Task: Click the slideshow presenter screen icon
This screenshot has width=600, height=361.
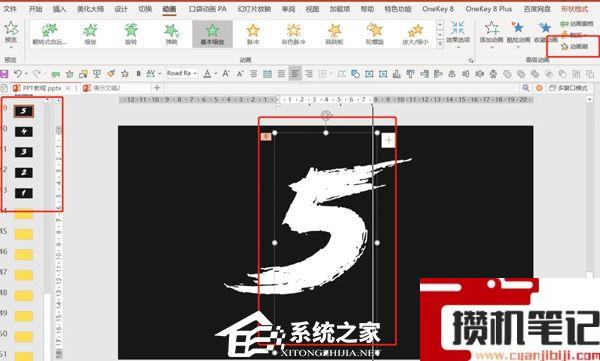Action: pos(97,74)
